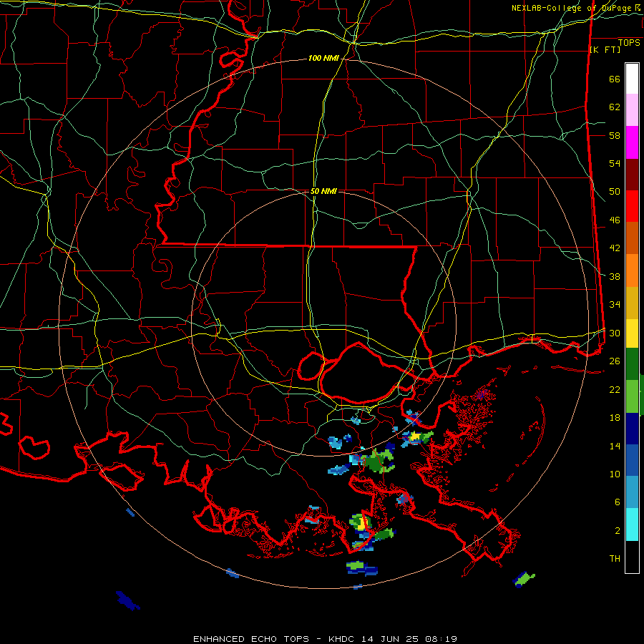Image resolution: width=644 pixels, height=644 pixels.
Task: Click the light pink legend swatch
Action: 632,110
